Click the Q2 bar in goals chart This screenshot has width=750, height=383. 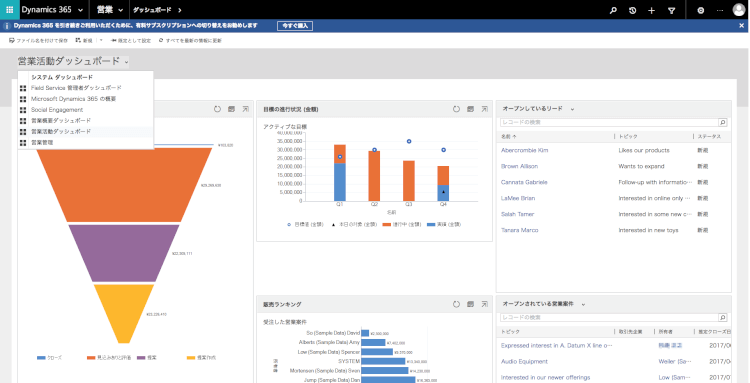(x=374, y=176)
